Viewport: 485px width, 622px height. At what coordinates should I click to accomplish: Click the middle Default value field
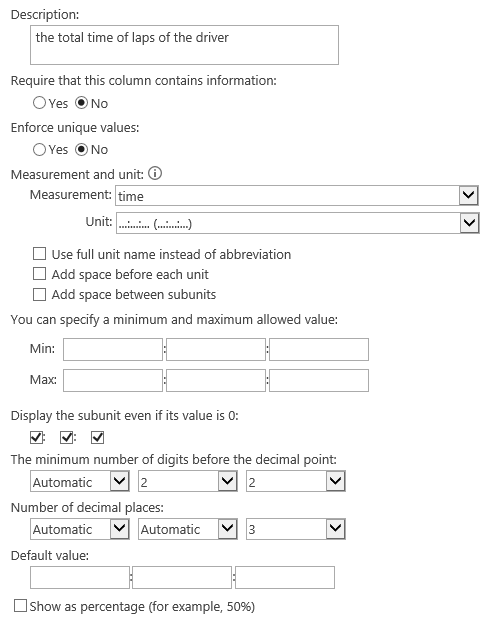pyautogui.click(x=182, y=578)
